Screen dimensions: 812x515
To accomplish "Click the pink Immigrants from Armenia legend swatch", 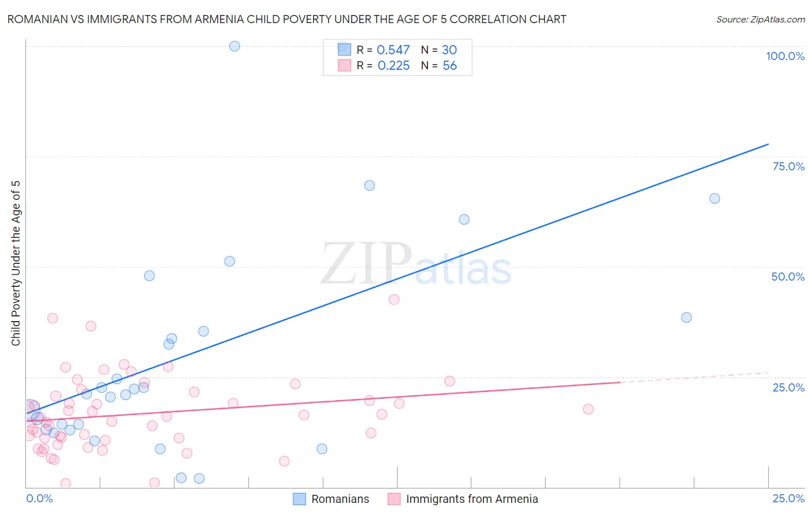I will coord(394,499).
